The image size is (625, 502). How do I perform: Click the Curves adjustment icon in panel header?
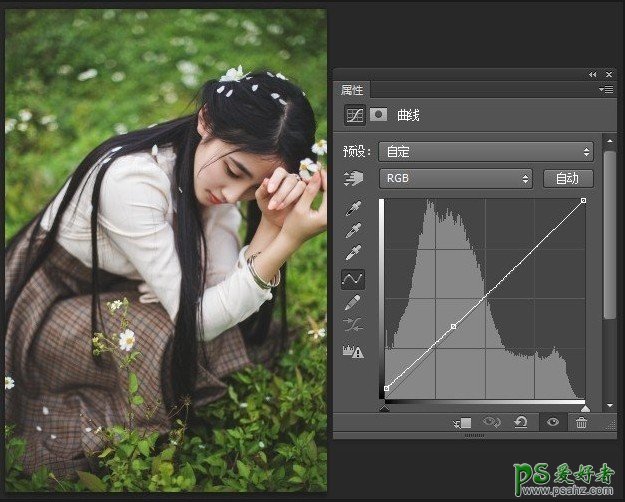[354, 115]
